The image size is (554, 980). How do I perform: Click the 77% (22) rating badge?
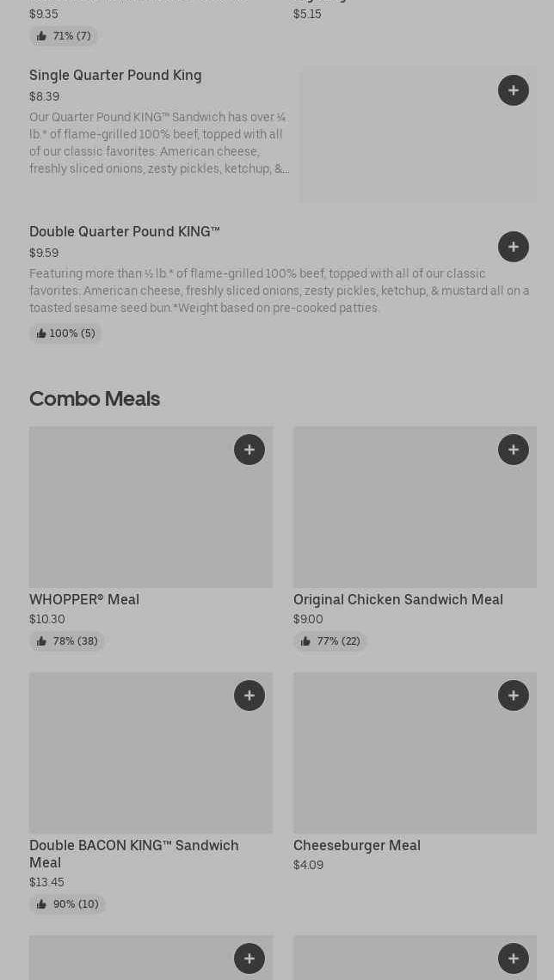[330, 641]
